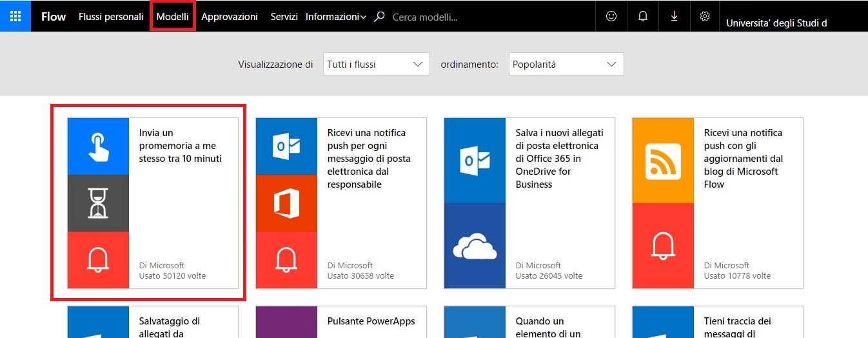Click the Visualizzazione di label
This screenshot has height=338, width=868.
pyautogui.click(x=275, y=65)
